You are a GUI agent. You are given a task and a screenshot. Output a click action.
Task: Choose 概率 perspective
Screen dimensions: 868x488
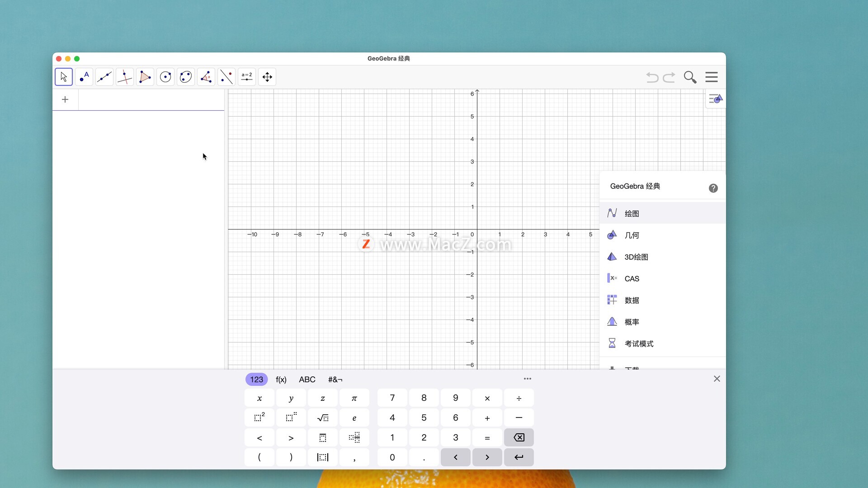tap(663, 322)
